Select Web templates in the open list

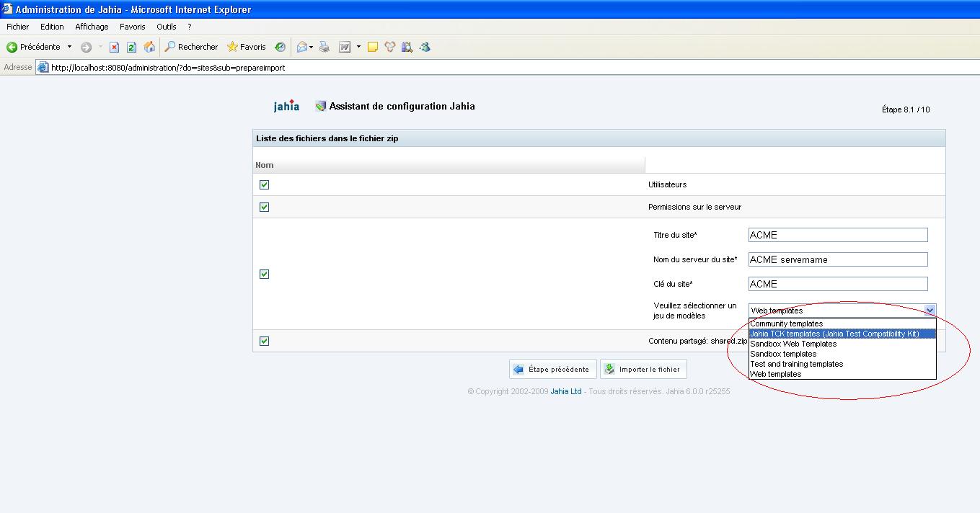pyautogui.click(x=842, y=374)
